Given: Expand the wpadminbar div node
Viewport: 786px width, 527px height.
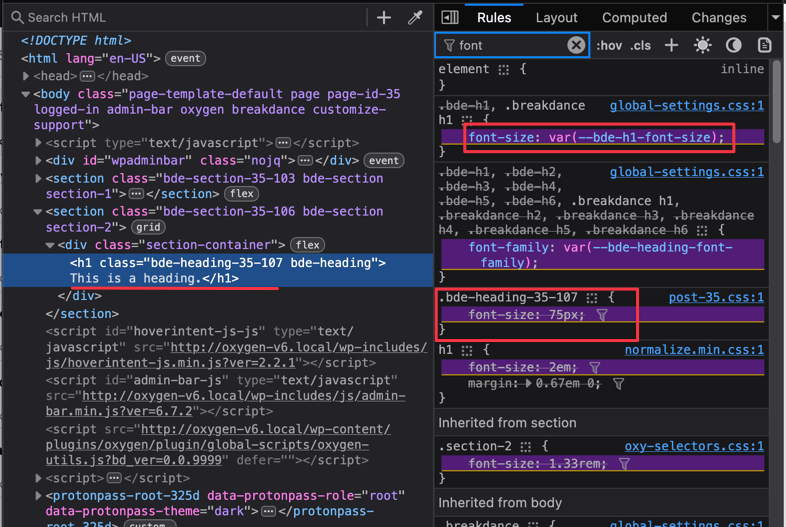Looking at the screenshot, I should click(x=39, y=161).
